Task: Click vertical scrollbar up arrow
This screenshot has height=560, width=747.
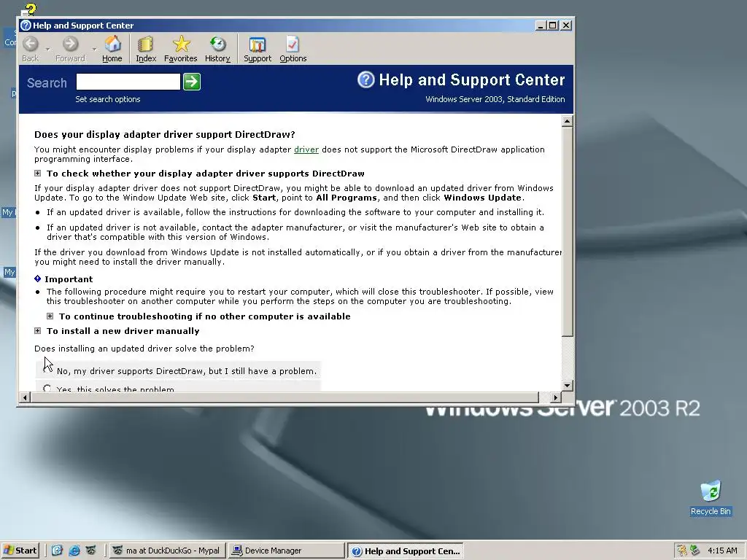Action: [567, 121]
